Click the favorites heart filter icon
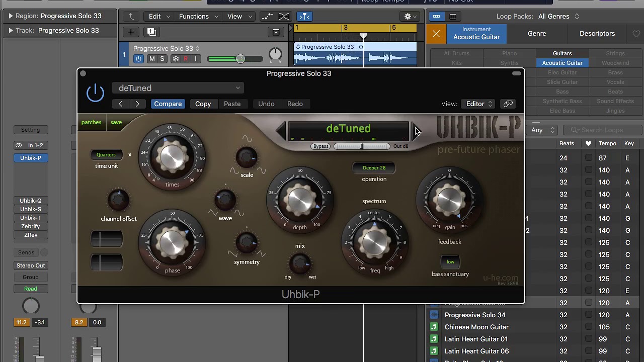This screenshot has height=362, width=644. pos(636,34)
